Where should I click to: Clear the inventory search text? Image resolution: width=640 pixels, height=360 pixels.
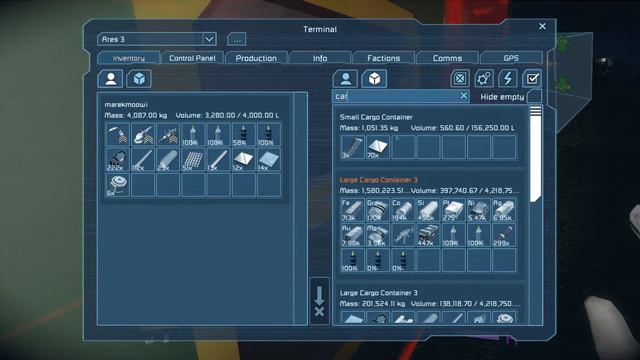pyautogui.click(x=464, y=96)
